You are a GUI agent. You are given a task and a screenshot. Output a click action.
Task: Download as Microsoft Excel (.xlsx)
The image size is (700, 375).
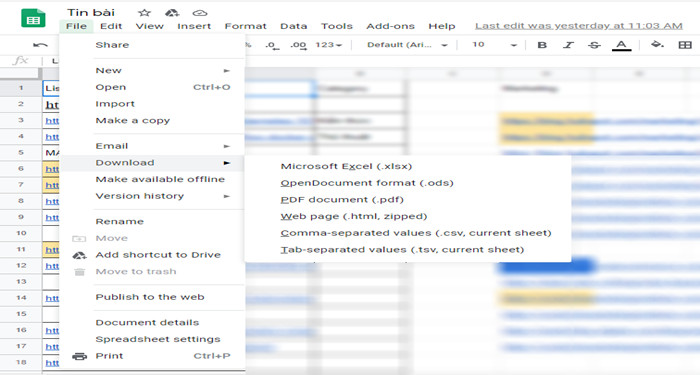click(x=408, y=167)
